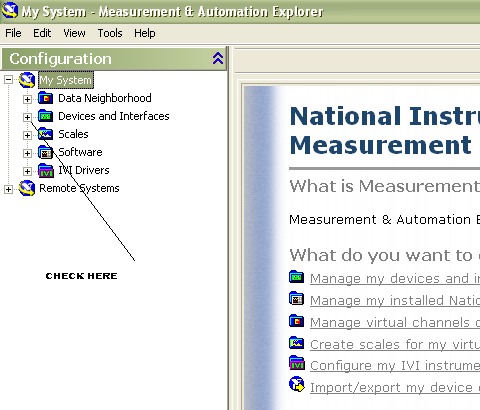Expand the Scales node

click(27, 135)
